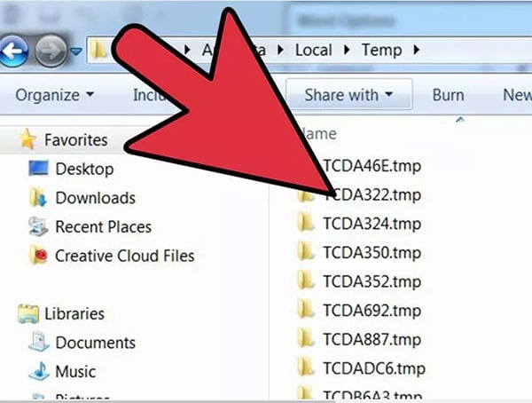
Task: Open the Share with dropdown
Action: pos(348,94)
